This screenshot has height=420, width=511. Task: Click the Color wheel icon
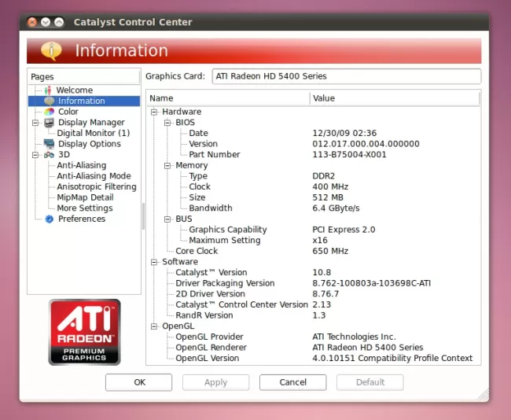coord(49,112)
